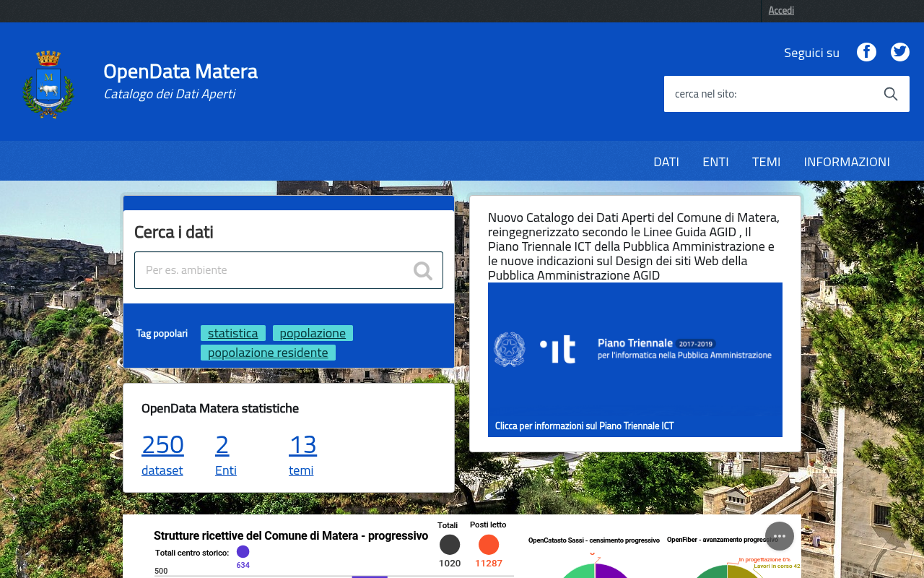The width and height of the screenshot is (924, 578).
Task: Click the 'temi' label link
Action: pos(301,470)
